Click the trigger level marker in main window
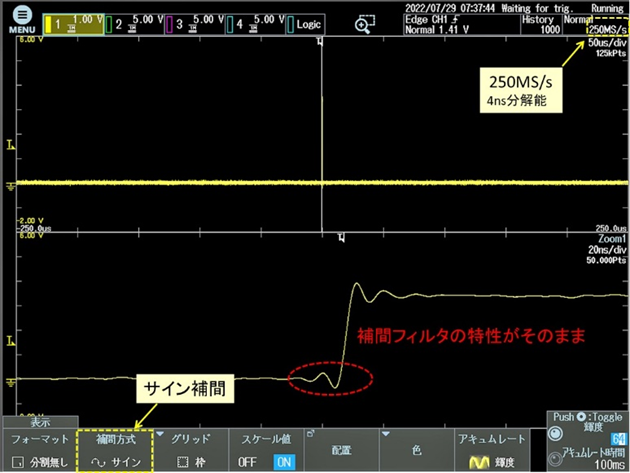 (x=11, y=145)
